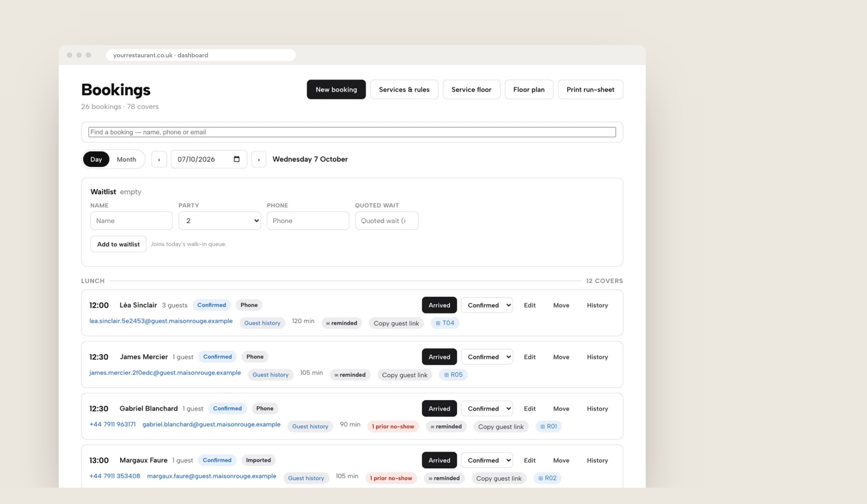Screen dimensions: 867x504
Task: Mark James Mercier as Arrived
Action: click(439, 357)
